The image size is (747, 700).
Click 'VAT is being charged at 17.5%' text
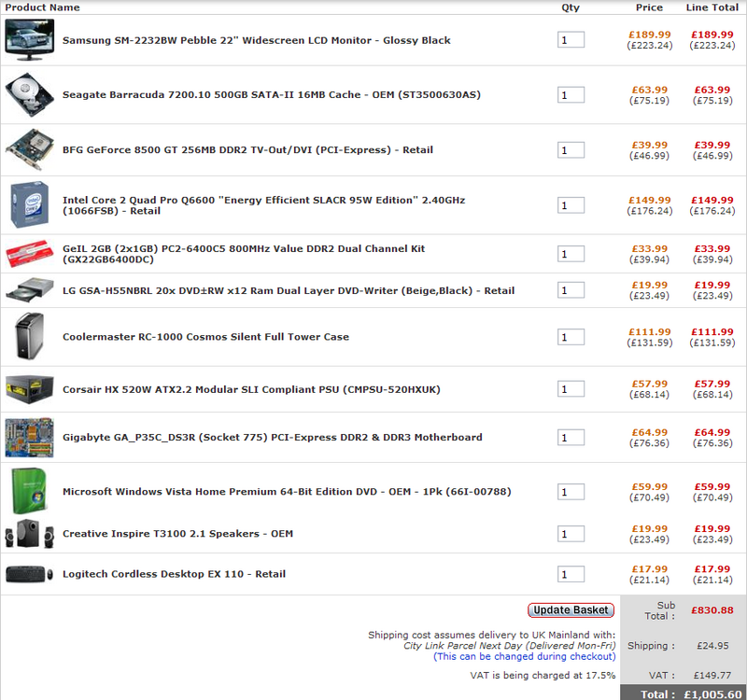543,675
